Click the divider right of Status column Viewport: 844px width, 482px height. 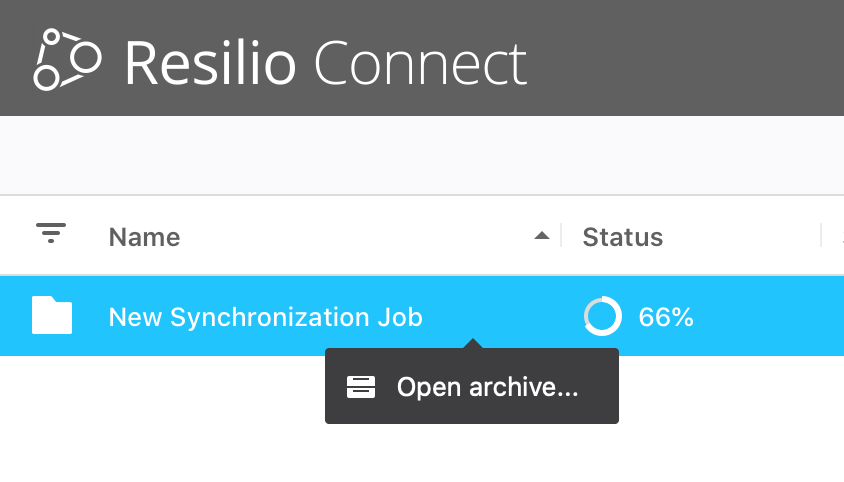[821, 236]
